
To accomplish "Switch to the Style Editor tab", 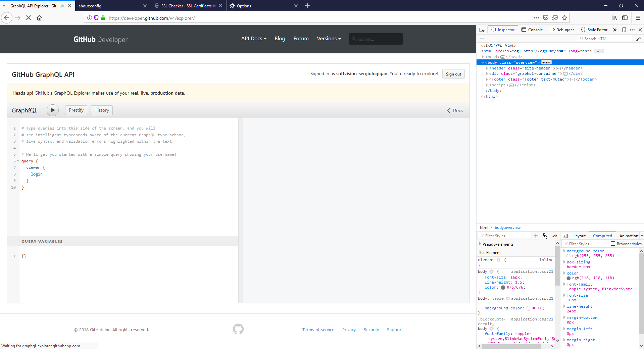I will [x=594, y=30].
